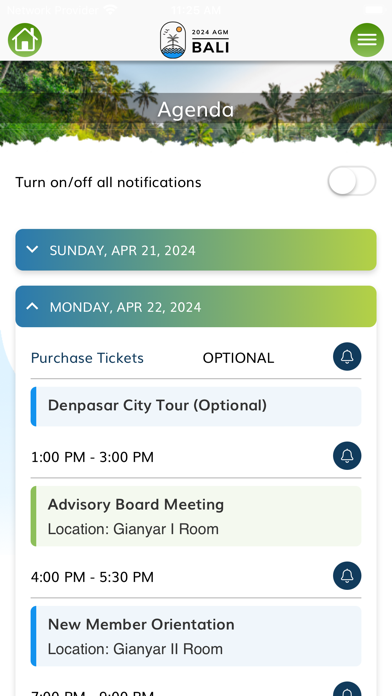
Task: Tap bell icon beside 7:00 PM session
Action: click(x=347, y=689)
